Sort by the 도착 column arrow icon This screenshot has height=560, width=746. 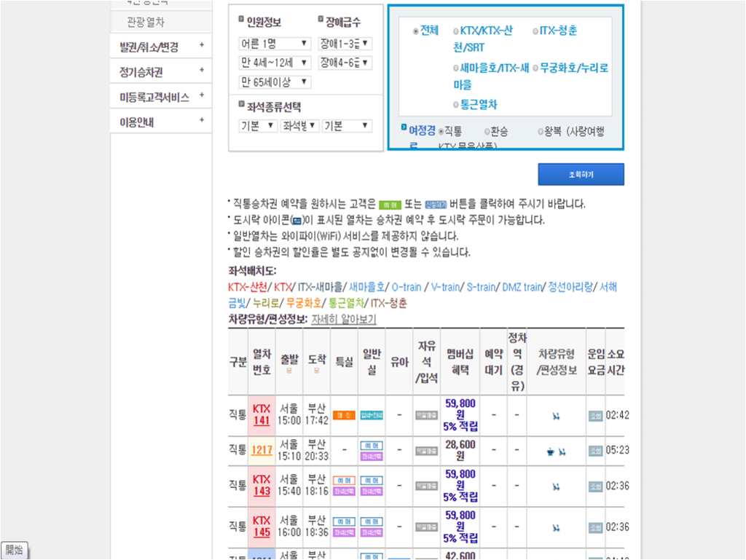pos(317,371)
